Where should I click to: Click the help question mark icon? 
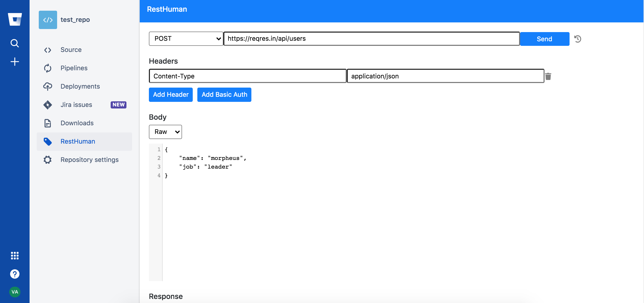15,274
